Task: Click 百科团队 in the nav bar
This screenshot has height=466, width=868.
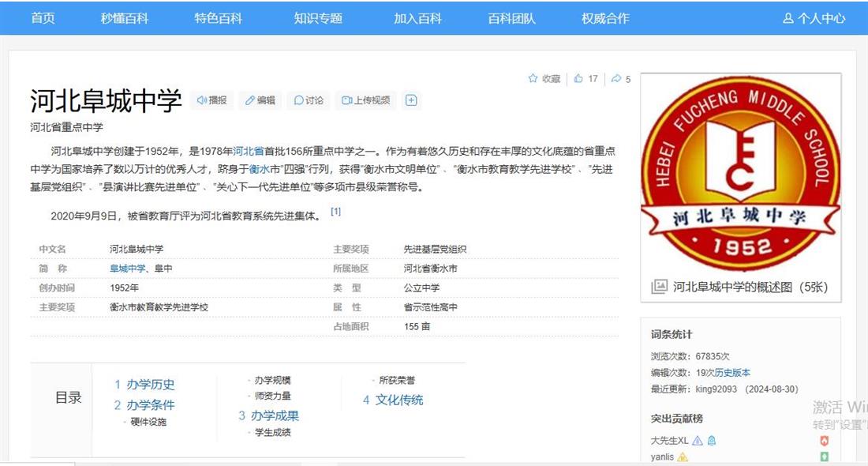Action: tap(511, 18)
